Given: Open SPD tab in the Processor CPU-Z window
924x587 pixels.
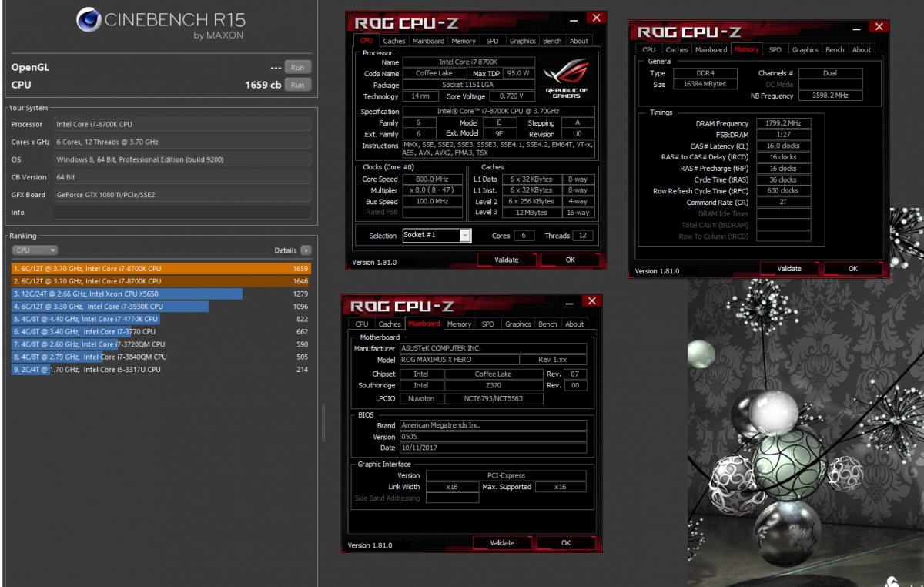Looking at the screenshot, I should (492, 41).
